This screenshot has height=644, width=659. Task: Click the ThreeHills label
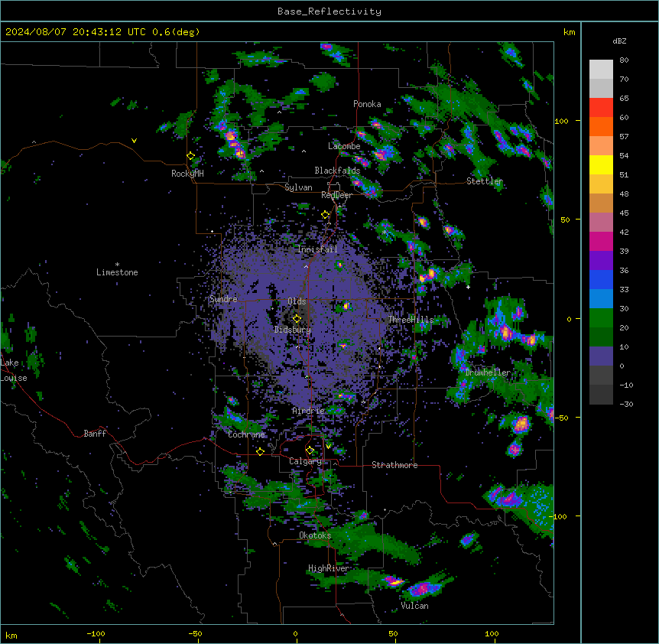tap(411, 320)
